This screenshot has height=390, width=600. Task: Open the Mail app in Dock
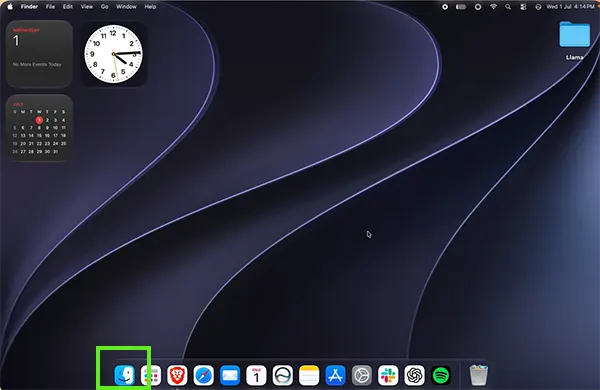[230, 375]
